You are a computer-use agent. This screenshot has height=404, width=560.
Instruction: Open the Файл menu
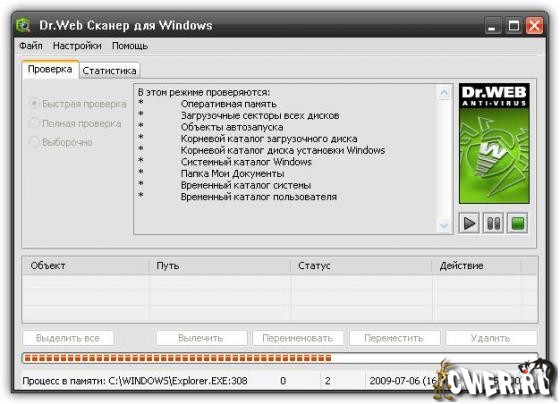coord(31,46)
